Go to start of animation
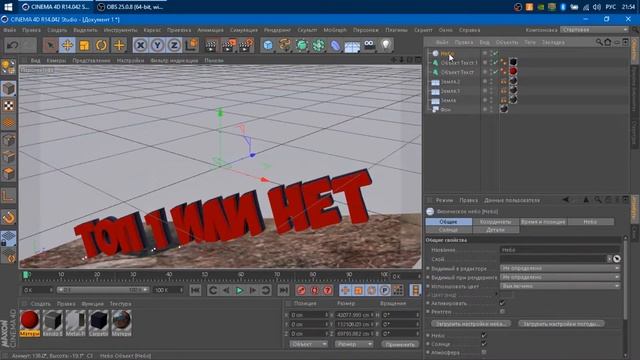Image resolution: width=640 pixels, height=360 pixels. click(x=195, y=290)
